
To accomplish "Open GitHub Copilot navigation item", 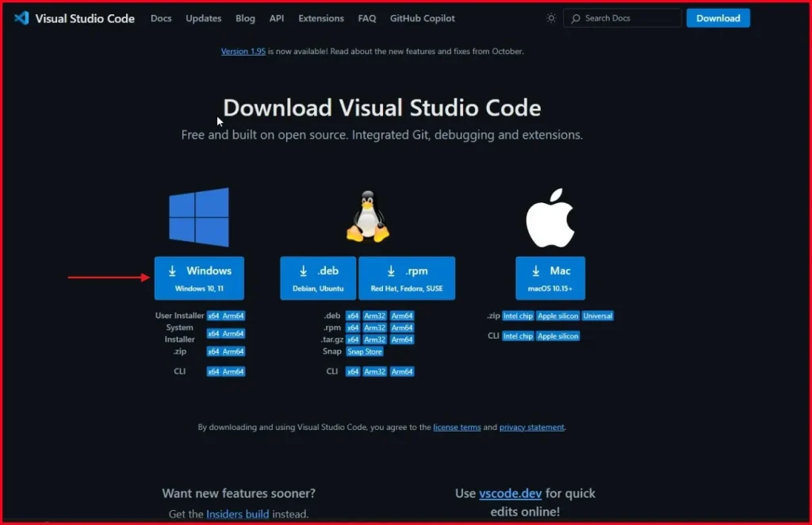I will tap(423, 18).
